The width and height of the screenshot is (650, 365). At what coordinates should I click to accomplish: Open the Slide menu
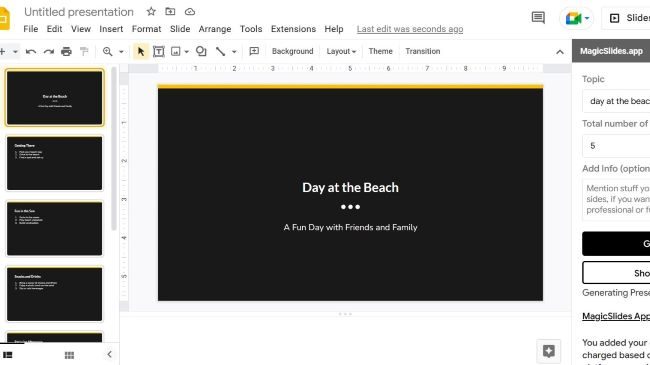point(180,29)
